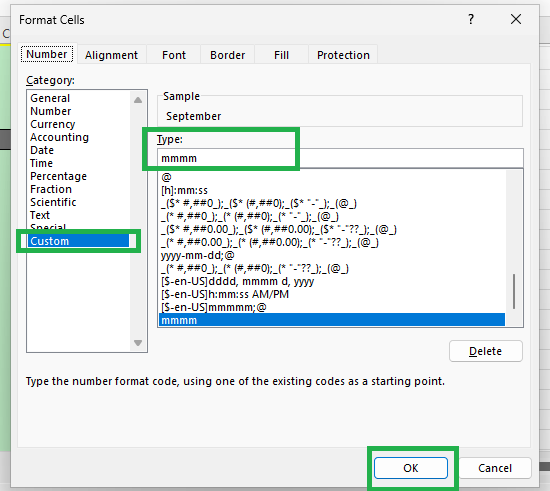Select the @ format code
Screen dimensions: 550x491
tap(332, 177)
